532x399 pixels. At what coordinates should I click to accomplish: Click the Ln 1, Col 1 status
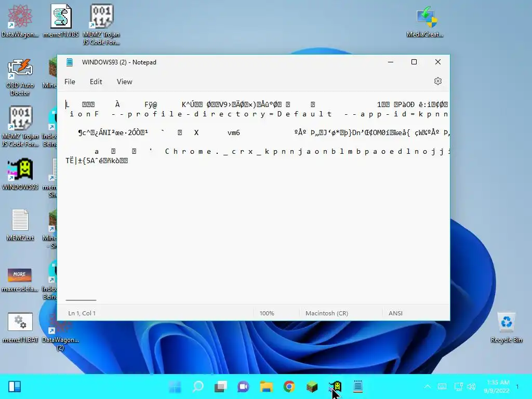[x=82, y=313]
